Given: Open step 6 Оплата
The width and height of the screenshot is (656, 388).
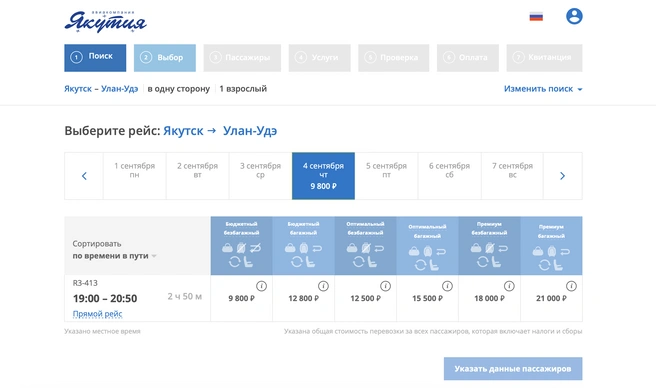Looking at the screenshot, I should (x=468, y=58).
